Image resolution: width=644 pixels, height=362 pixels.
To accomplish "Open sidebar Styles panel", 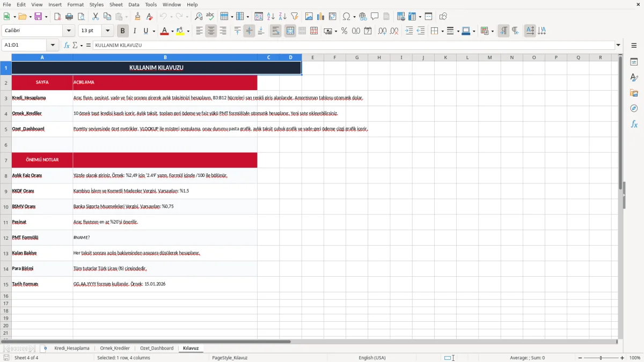I will 634,78.
